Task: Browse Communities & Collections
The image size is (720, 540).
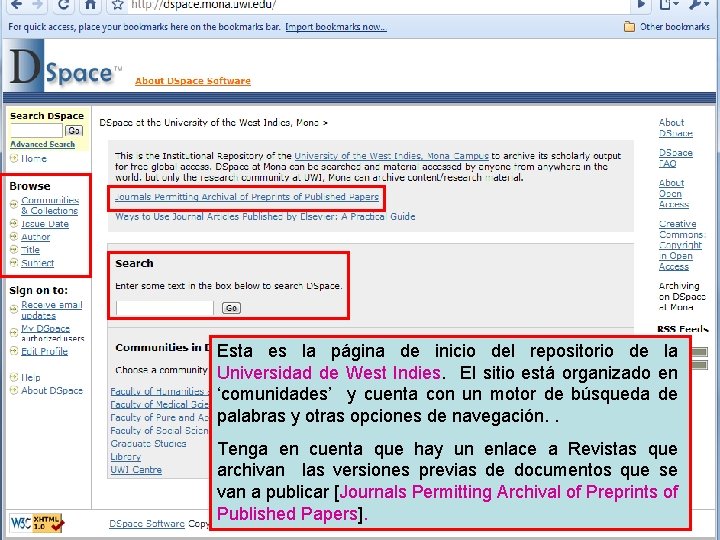Action: (50, 205)
